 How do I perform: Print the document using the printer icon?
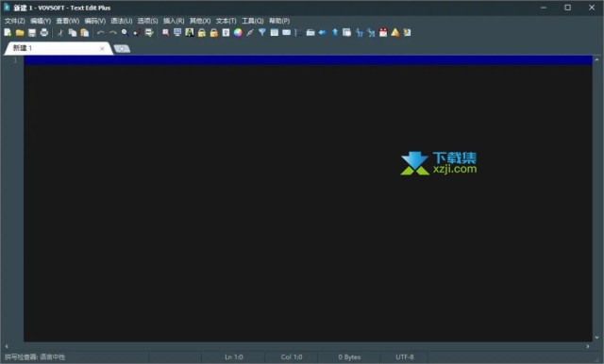pos(44,33)
